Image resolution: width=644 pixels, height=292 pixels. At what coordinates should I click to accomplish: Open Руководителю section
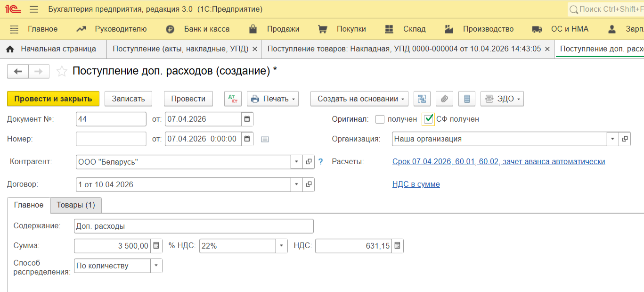click(121, 29)
